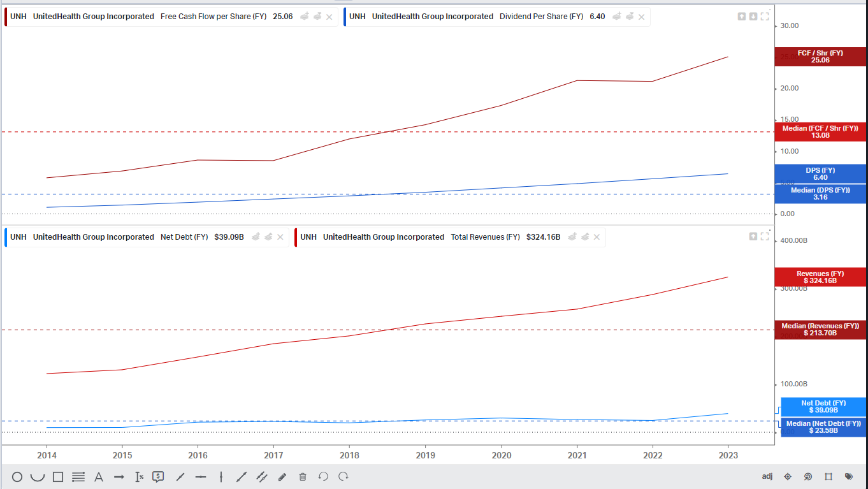868x489 pixels.
Task: Click the Dividend Per Share (FY) legend label
Action: 541,17
